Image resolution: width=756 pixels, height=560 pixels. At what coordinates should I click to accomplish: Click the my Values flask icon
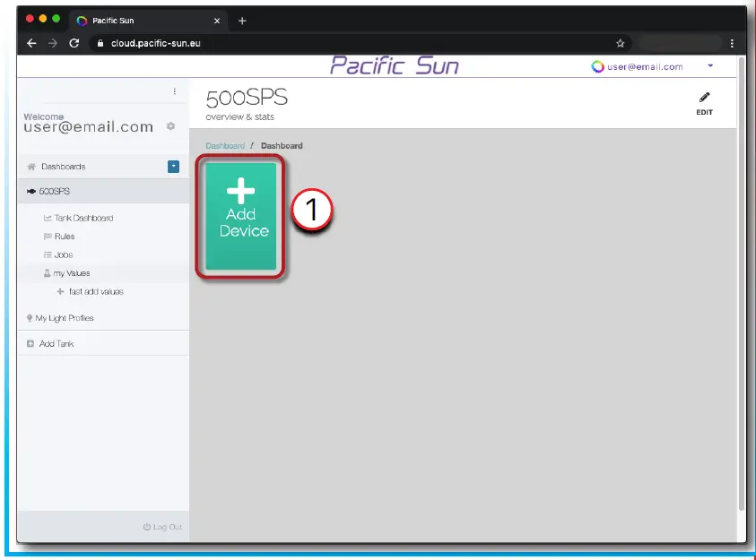click(x=47, y=273)
